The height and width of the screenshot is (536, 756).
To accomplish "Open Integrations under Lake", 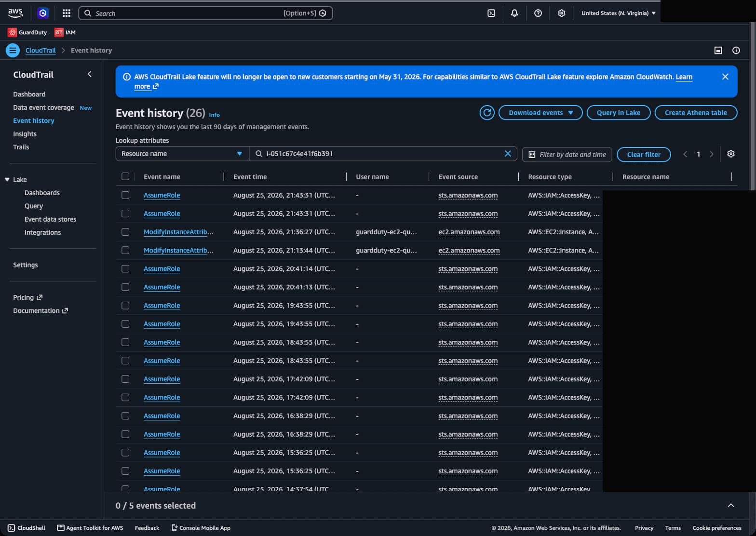I will (x=42, y=232).
